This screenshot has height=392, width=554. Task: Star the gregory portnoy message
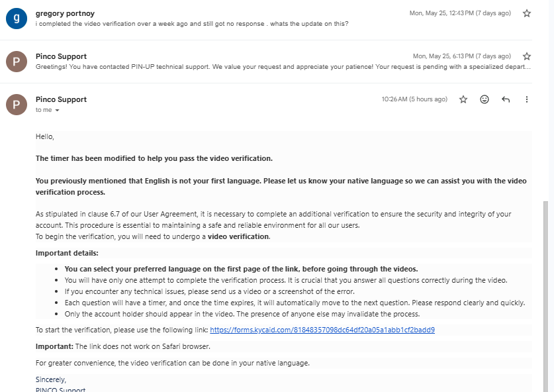(526, 13)
